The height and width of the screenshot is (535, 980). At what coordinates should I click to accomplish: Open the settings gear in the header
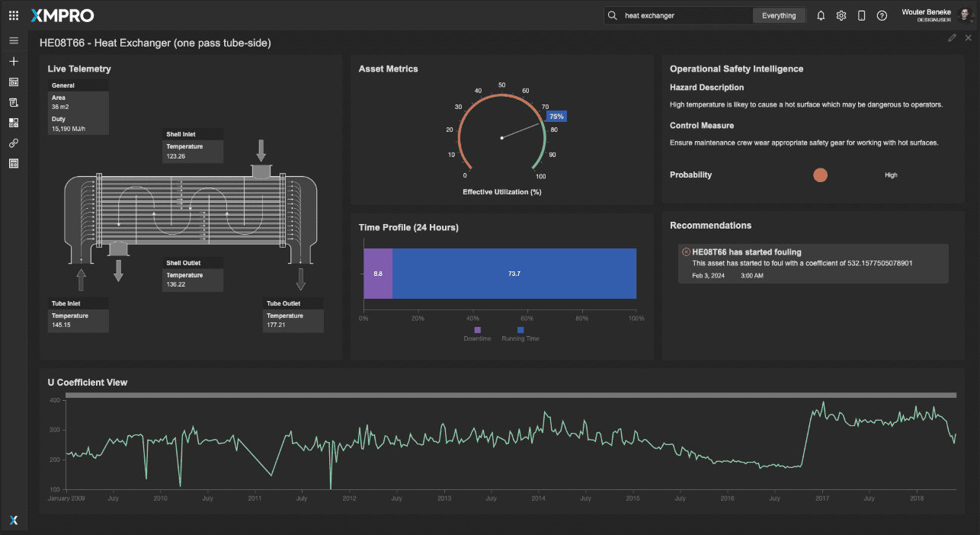coord(841,15)
